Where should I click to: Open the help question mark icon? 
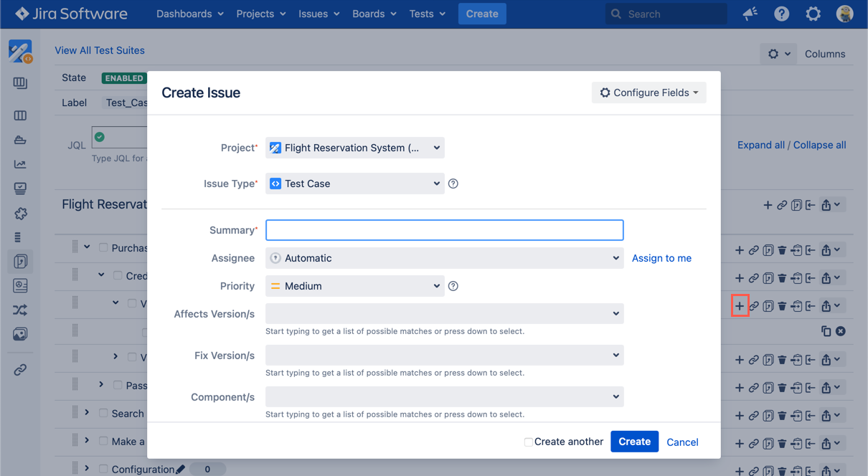pos(782,14)
